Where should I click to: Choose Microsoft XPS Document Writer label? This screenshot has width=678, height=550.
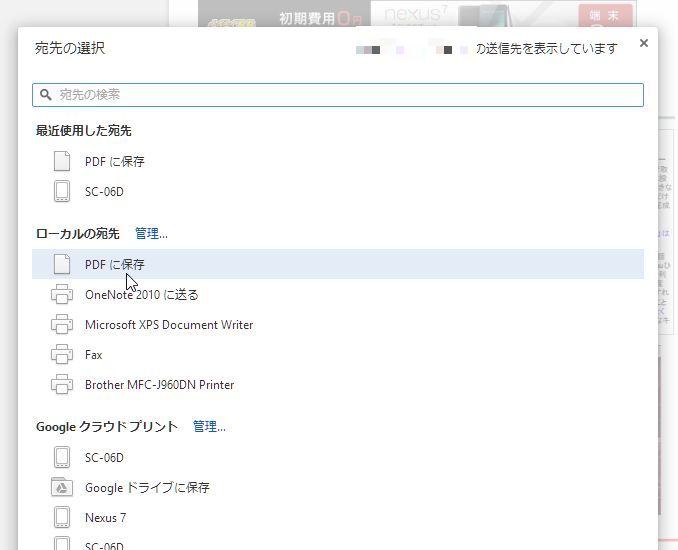click(x=169, y=325)
